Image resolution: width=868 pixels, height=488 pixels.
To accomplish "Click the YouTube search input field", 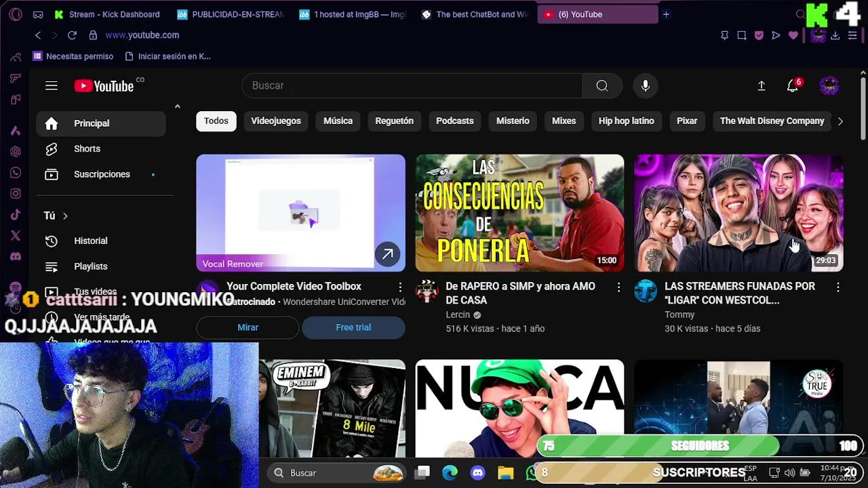I will pyautogui.click(x=412, y=85).
